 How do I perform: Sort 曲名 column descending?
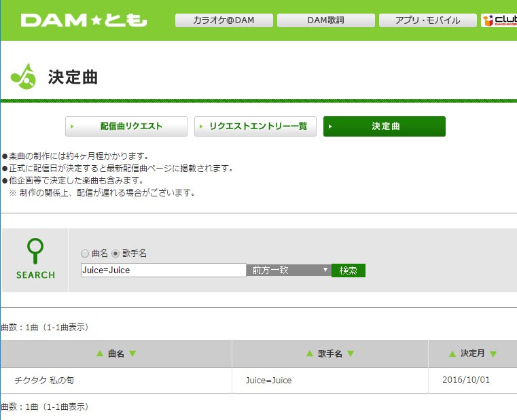(132, 353)
